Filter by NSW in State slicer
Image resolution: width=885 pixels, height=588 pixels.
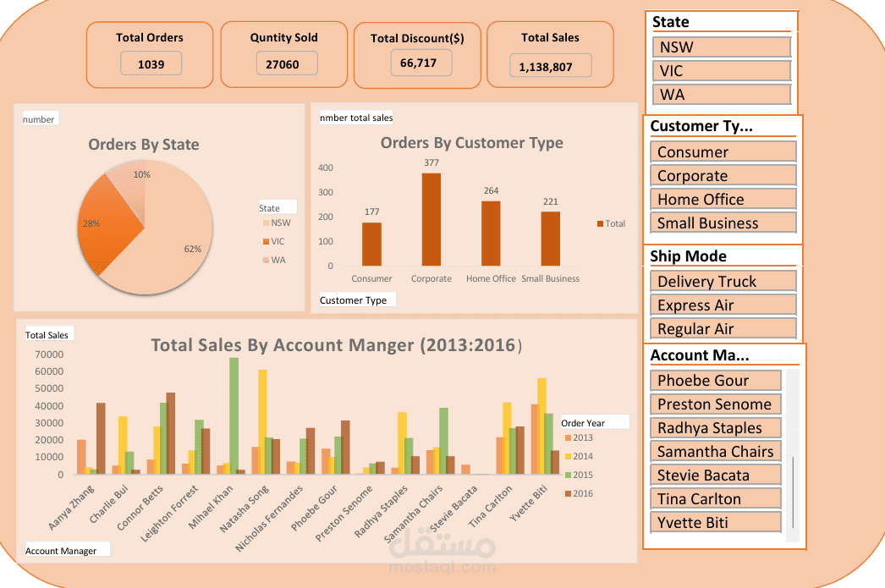(x=722, y=47)
